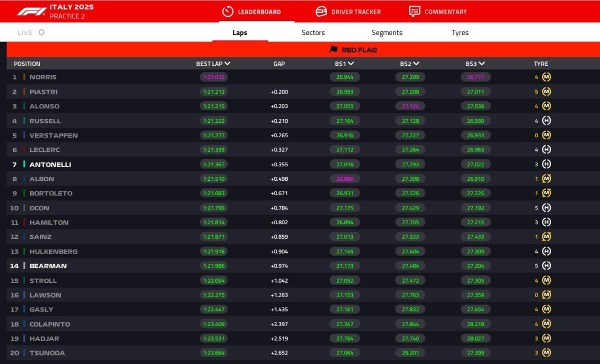Switch to the Sectors tab
Viewport: 600px width, 364px height.
coord(313,32)
